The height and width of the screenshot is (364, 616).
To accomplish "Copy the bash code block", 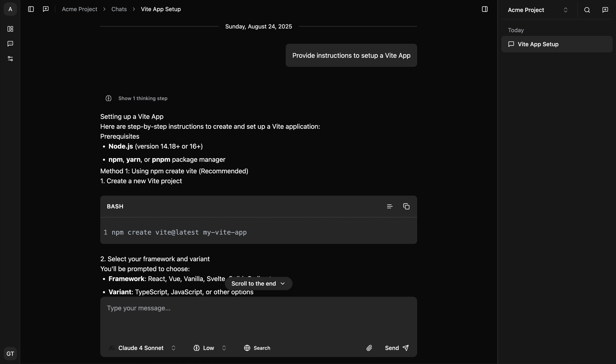I will coord(406,206).
